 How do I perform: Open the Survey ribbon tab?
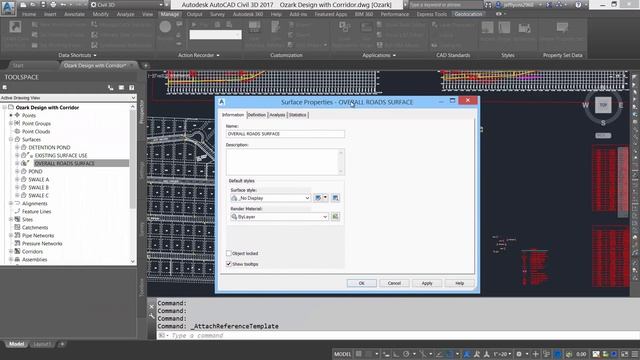pos(217,14)
